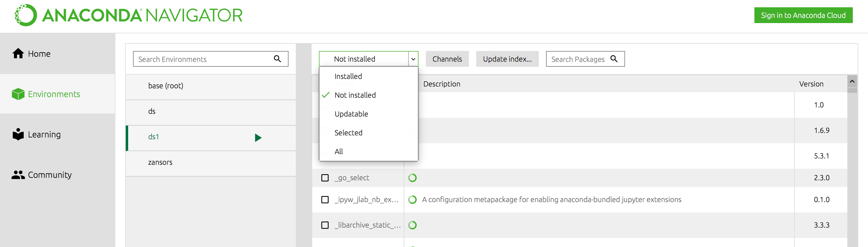This screenshot has width=868, height=247.
Task: Choose Updatable in the filter dropdown
Action: [351, 114]
